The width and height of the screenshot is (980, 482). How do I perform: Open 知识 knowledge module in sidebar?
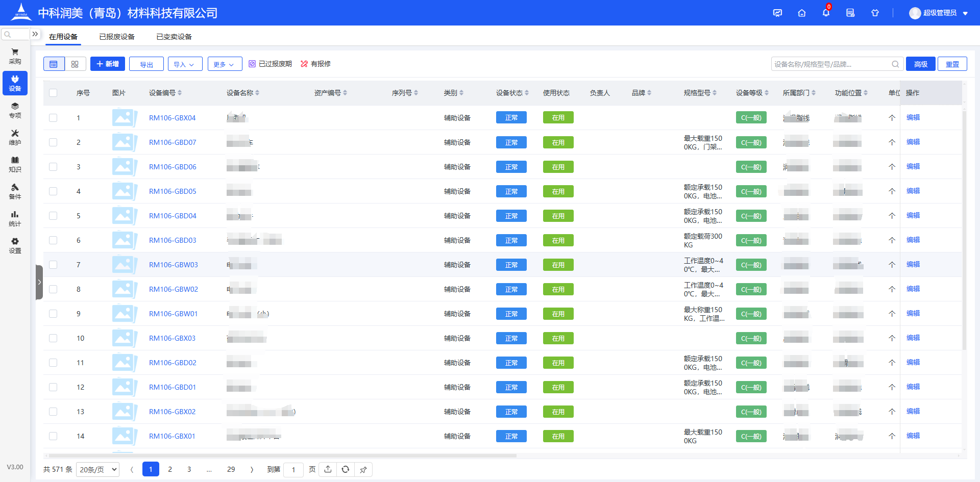pos(15,164)
